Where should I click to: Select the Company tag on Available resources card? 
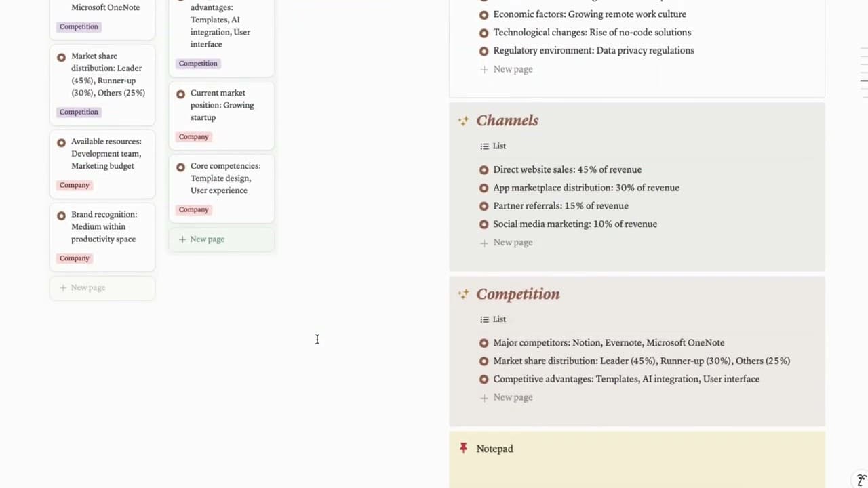pos(74,185)
